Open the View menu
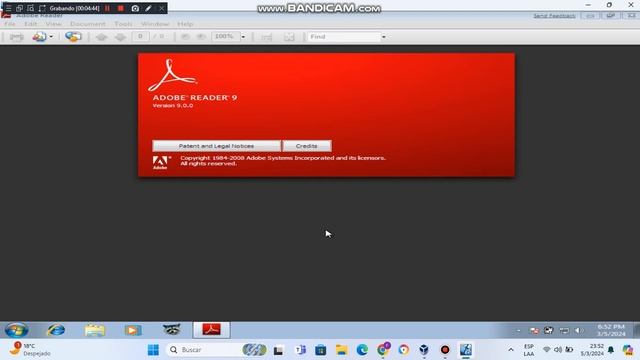The width and height of the screenshot is (640, 360). point(53,24)
